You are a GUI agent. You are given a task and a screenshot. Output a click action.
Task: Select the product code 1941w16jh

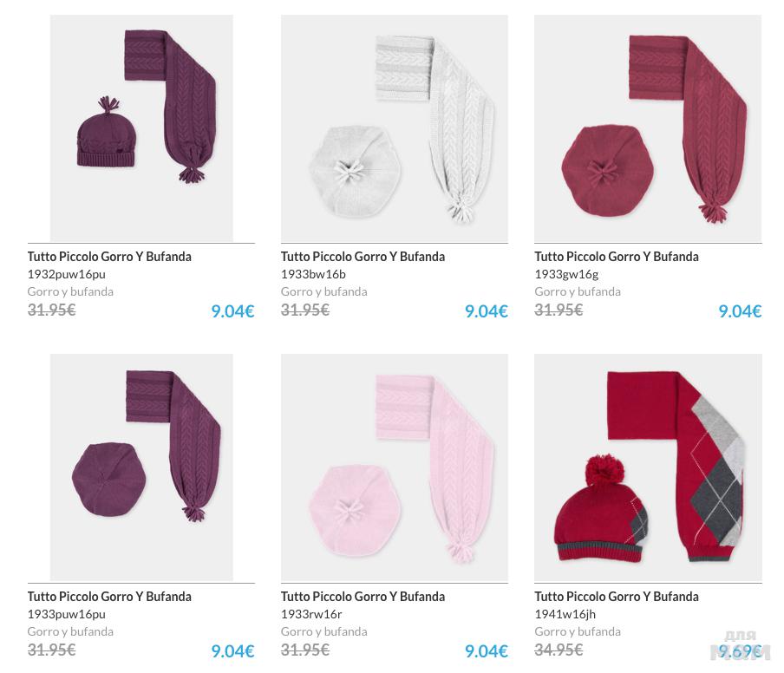[x=565, y=614]
